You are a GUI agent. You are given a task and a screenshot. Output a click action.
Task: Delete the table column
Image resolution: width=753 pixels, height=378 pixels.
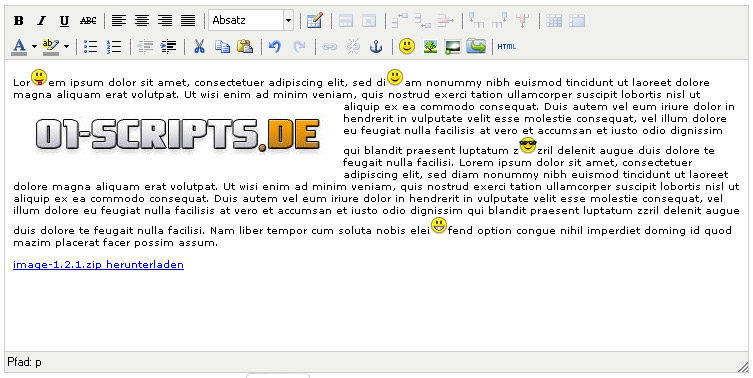click(523, 21)
